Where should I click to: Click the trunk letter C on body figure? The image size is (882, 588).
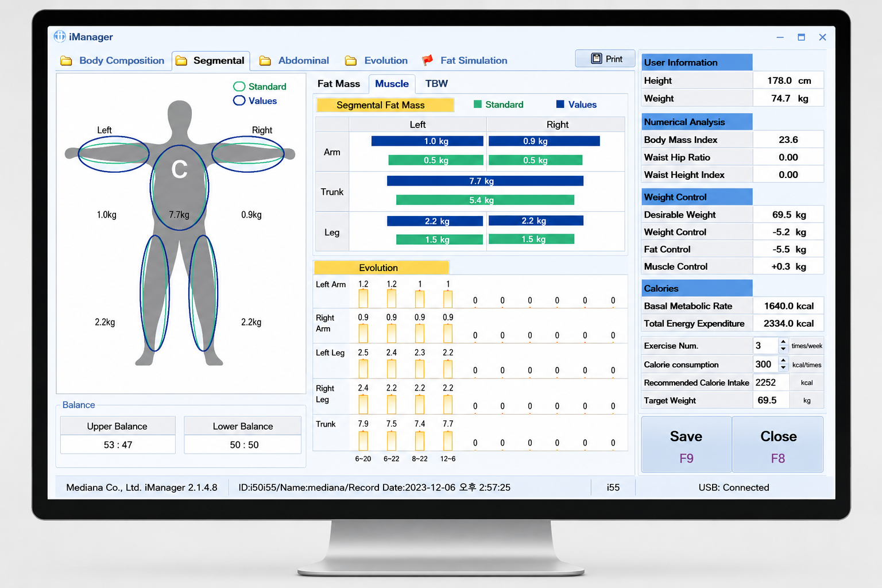pyautogui.click(x=179, y=169)
